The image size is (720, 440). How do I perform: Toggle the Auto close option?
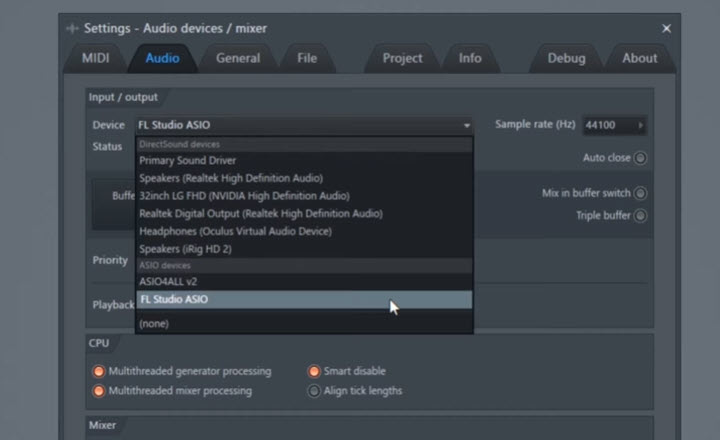[640, 158]
